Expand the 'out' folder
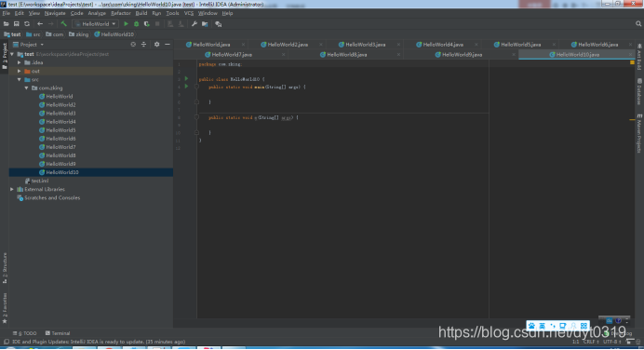Screen dimensions: 644x350 20,71
